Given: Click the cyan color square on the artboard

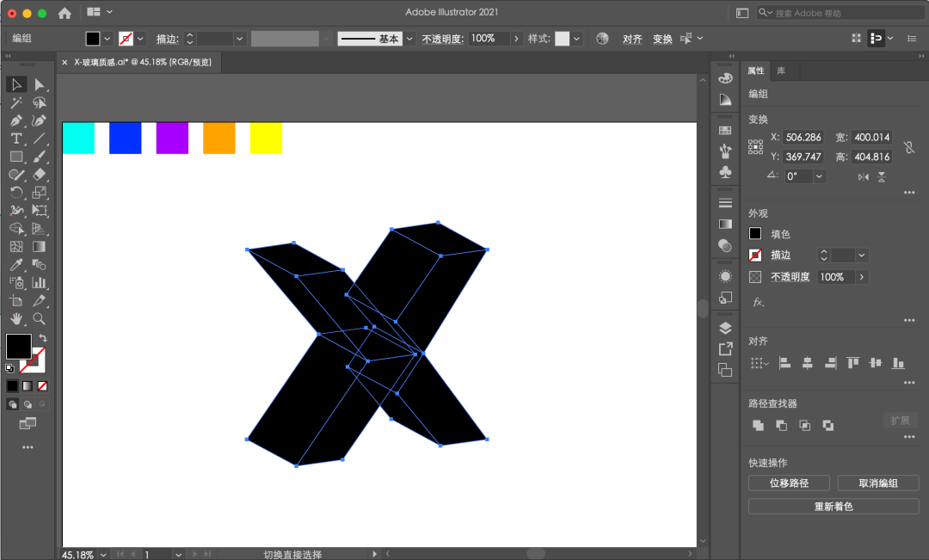Looking at the screenshot, I should pyautogui.click(x=78, y=138).
